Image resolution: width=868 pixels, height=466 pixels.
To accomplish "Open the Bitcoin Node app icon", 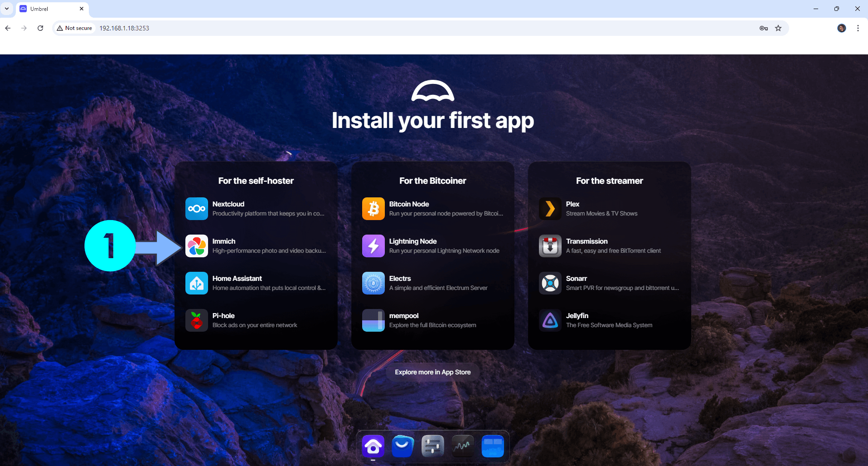I will point(373,209).
